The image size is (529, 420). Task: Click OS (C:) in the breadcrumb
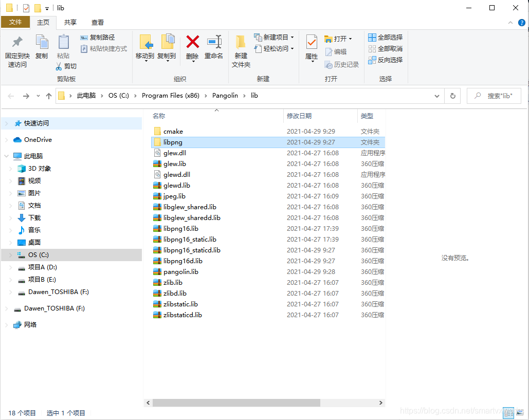click(118, 96)
